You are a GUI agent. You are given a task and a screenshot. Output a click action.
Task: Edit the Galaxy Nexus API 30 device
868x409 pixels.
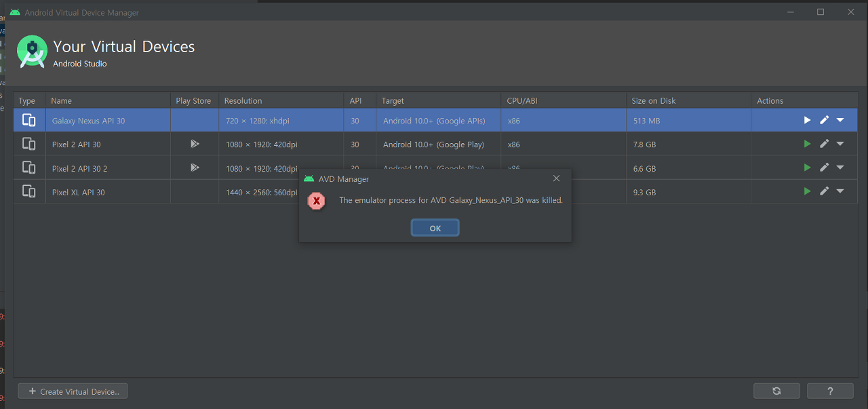pyautogui.click(x=824, y=120)
